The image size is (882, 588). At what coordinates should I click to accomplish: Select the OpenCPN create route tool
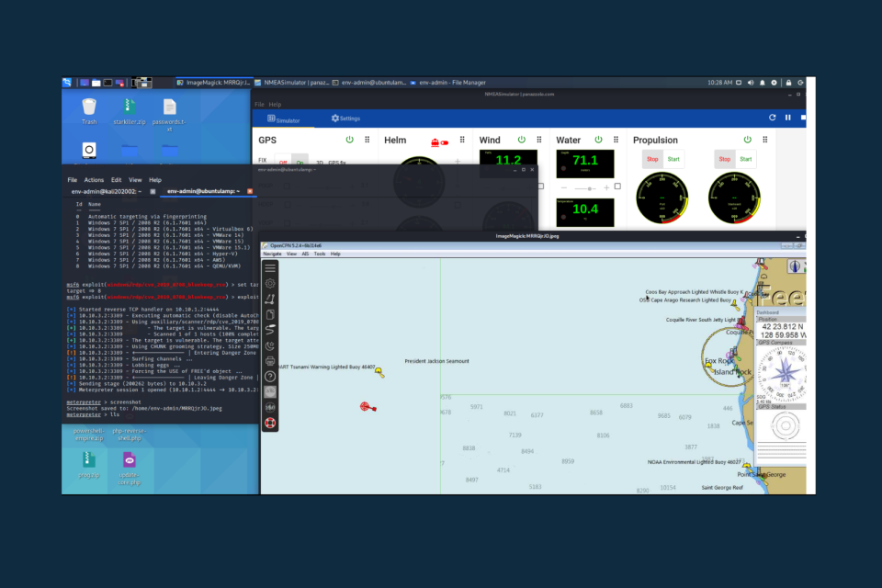point(270,299)
